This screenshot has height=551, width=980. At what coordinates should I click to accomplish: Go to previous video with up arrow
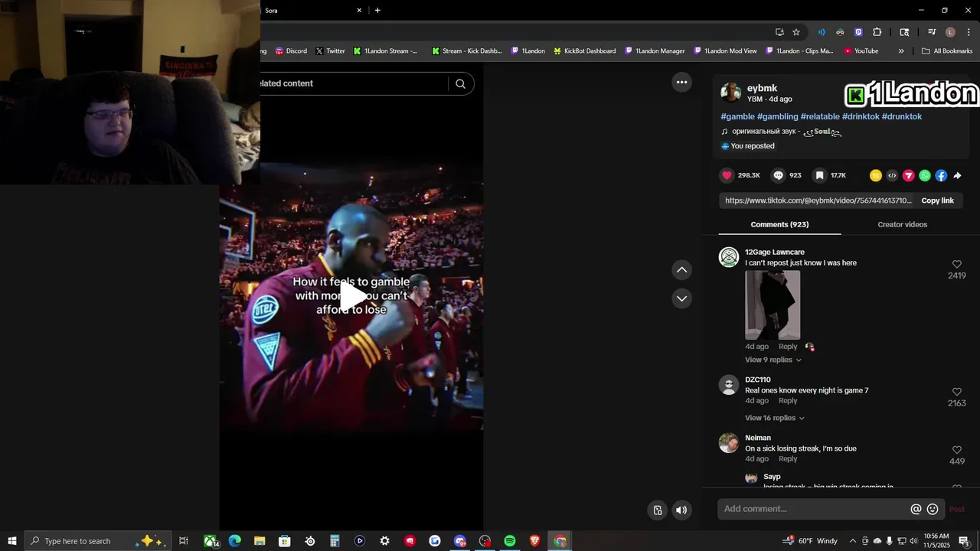(x=681, y=269)
